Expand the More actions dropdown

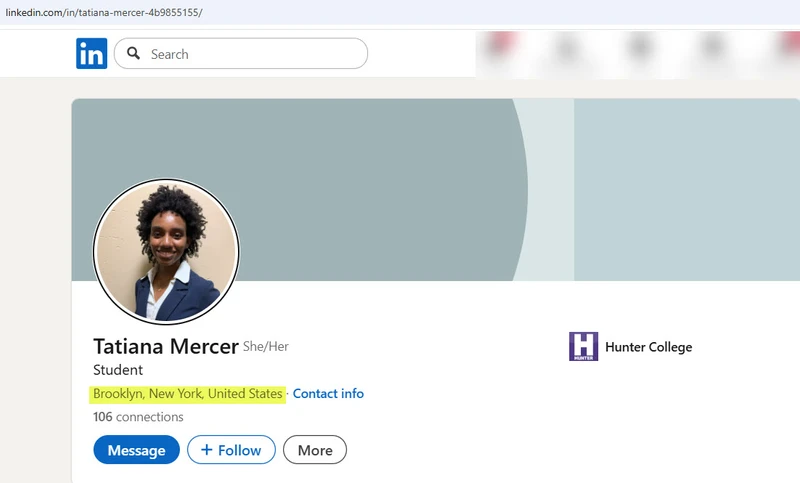pyautogui.click(x=314, y=450)
